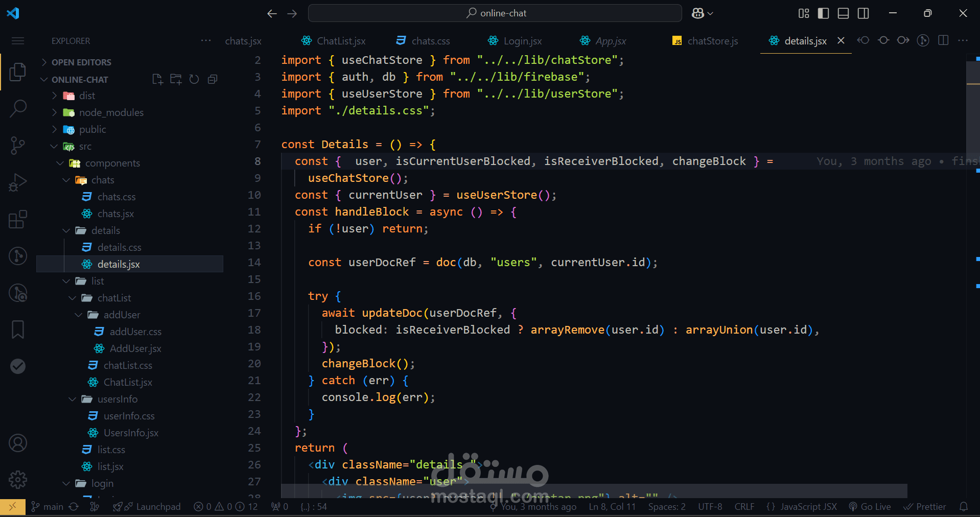The image size is (980, 517).
Task: Open the Explorer view in activity bar
Action: click(x=18, y=72)
